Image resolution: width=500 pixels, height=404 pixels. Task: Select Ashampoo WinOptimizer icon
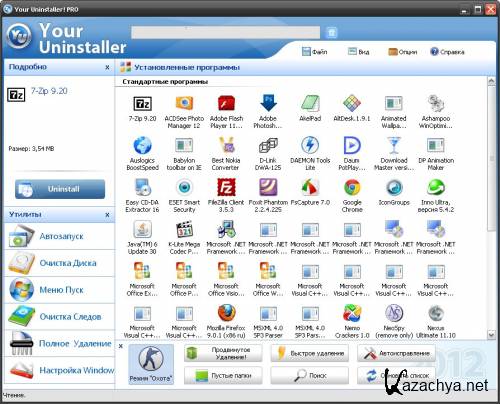point(436,103)
